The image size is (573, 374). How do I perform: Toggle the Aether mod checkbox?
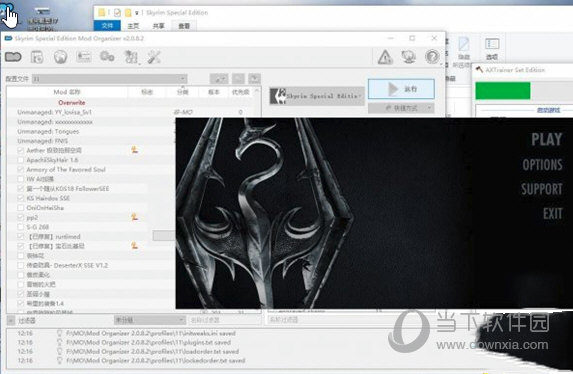point(20,150)
